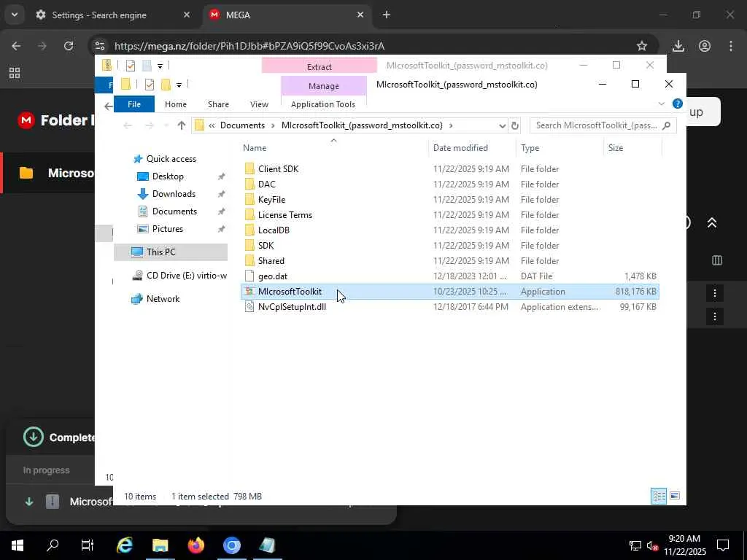Go up one folder level arrow
The image size is (747, 560).
[x=181, y=125]
